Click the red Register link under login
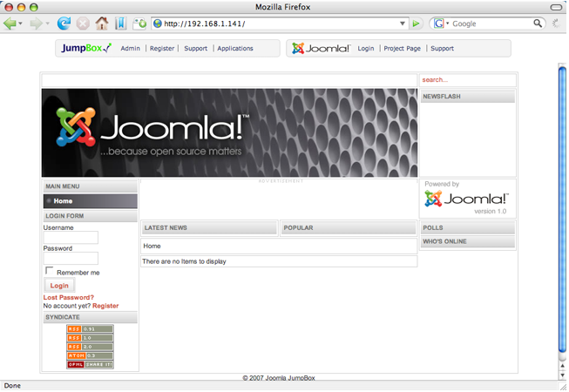The height and width of the screenshot is (392, 569). [105, 306]
